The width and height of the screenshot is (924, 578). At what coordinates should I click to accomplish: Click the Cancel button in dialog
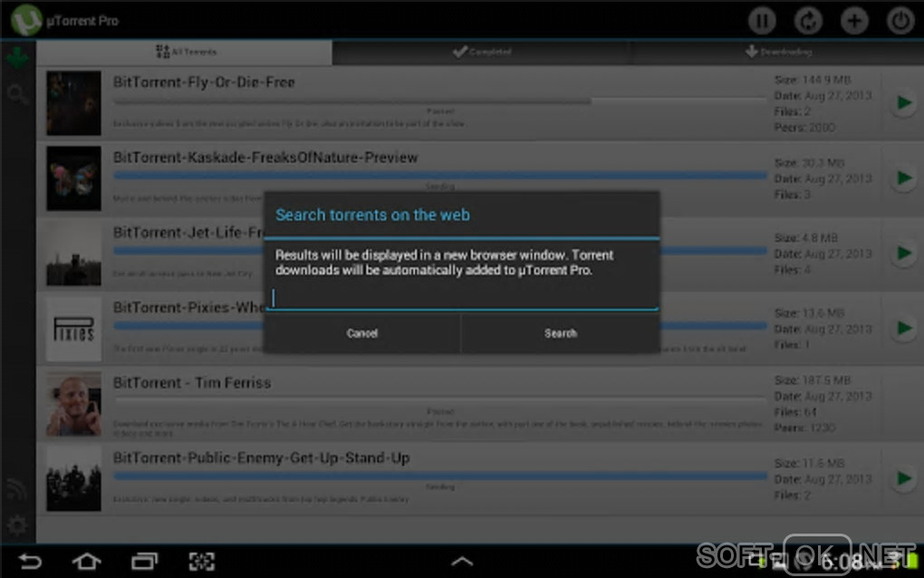[x=361, y=333]
